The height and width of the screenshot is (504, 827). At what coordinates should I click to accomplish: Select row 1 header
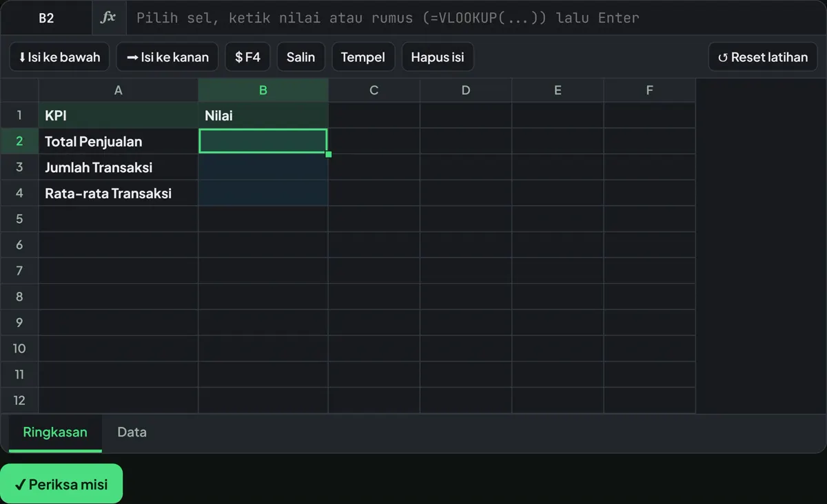pos(19,116)
